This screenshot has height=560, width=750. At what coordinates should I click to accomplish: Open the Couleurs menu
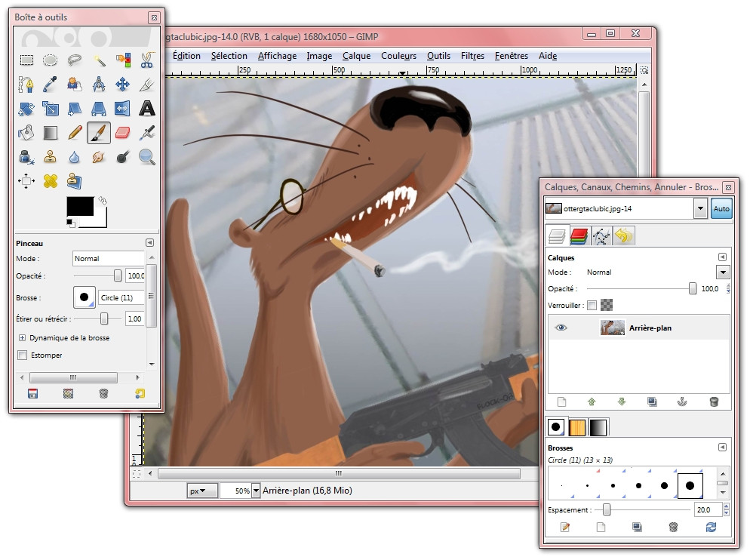tap(398, 56)
